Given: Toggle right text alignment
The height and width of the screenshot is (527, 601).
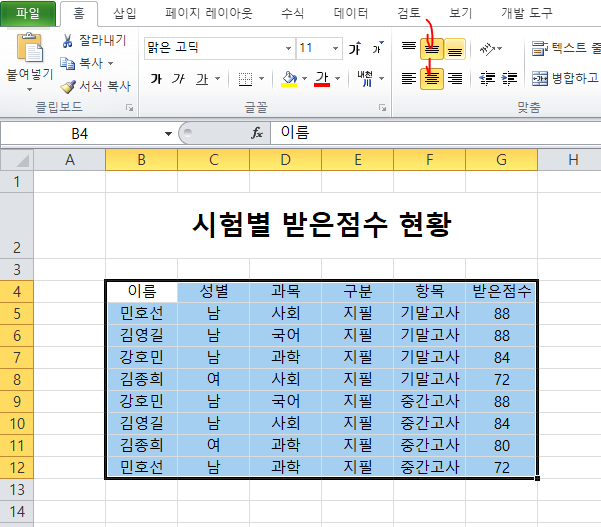Looking at the screenshot, I should [x=455, y=79].
